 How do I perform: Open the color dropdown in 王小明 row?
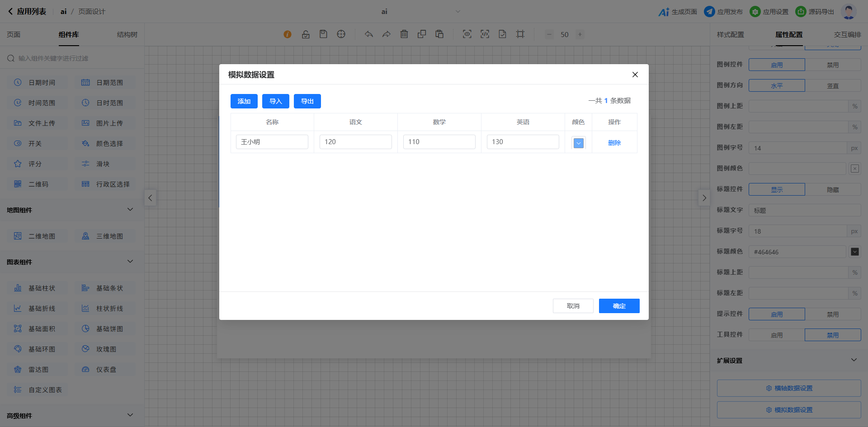[579, 143]
